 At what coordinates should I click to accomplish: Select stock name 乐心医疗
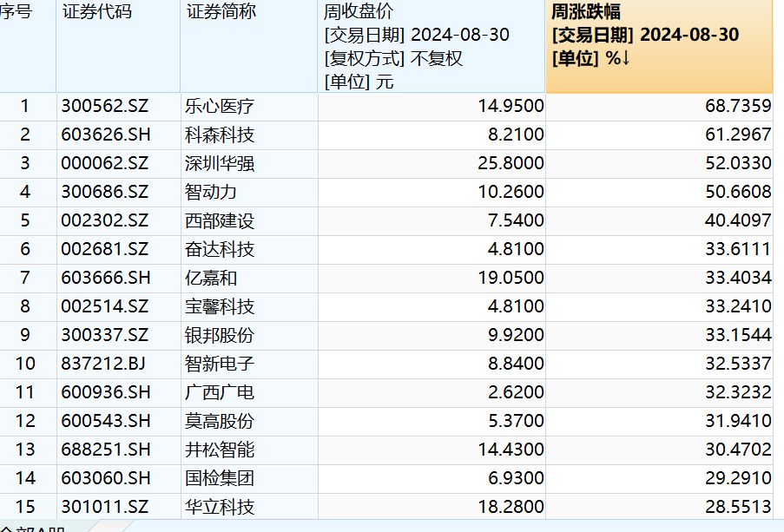(x=220, y=106)
